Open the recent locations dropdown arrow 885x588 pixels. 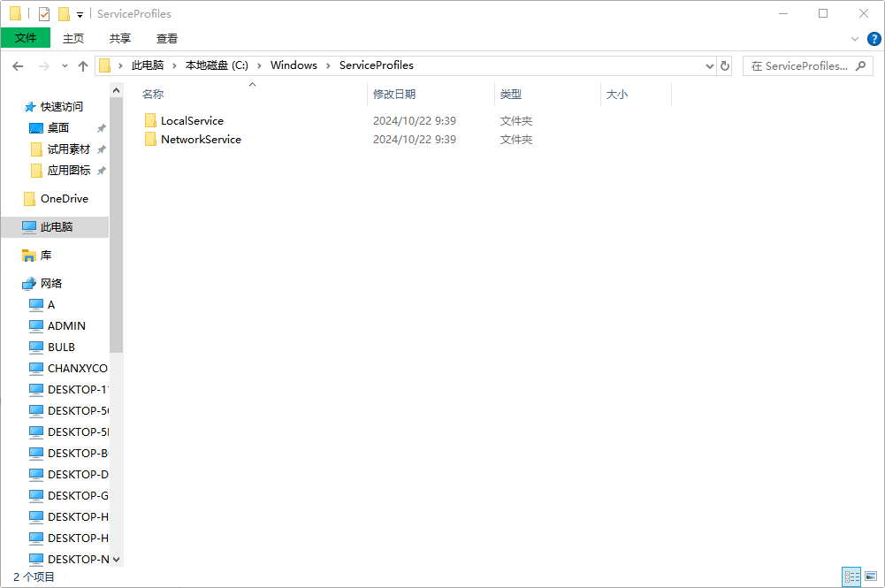(65, 66)
